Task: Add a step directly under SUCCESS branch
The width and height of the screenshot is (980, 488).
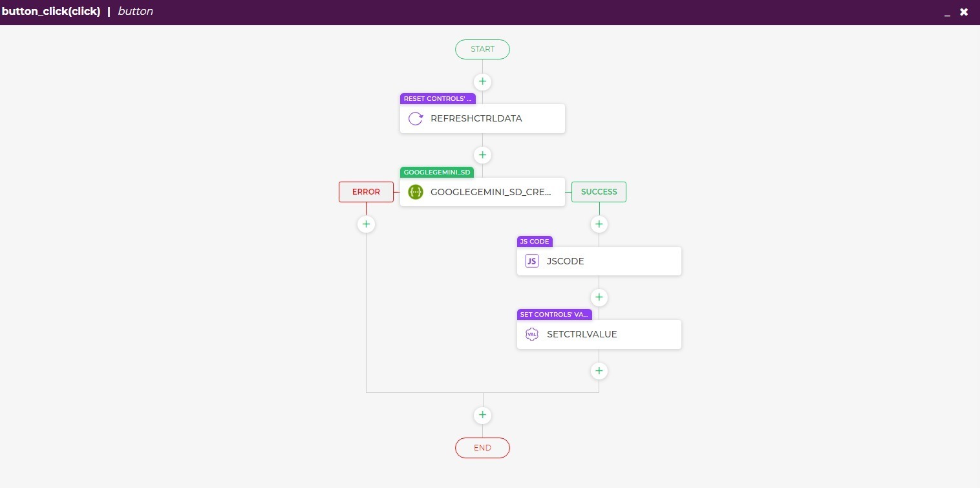Action: pyautogui.click(x=599, y=224)
